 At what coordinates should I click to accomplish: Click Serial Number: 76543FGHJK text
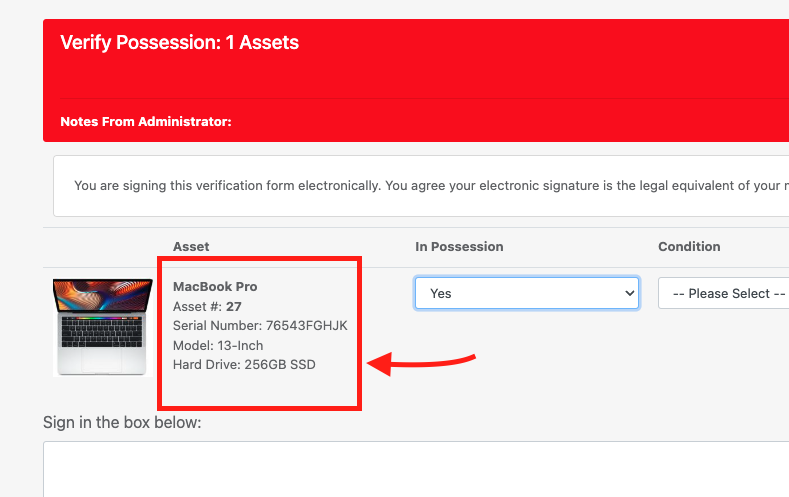pyautogui.click(x=260, y=325)
